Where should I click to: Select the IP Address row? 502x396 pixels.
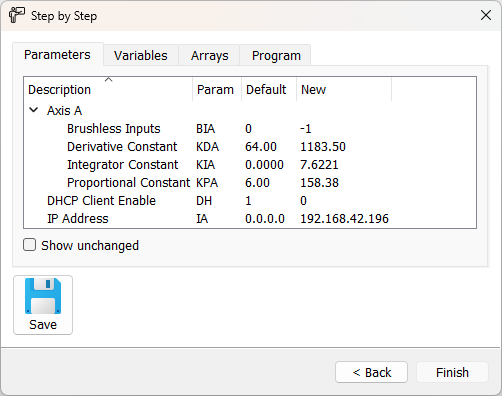(x=250, y=219)
